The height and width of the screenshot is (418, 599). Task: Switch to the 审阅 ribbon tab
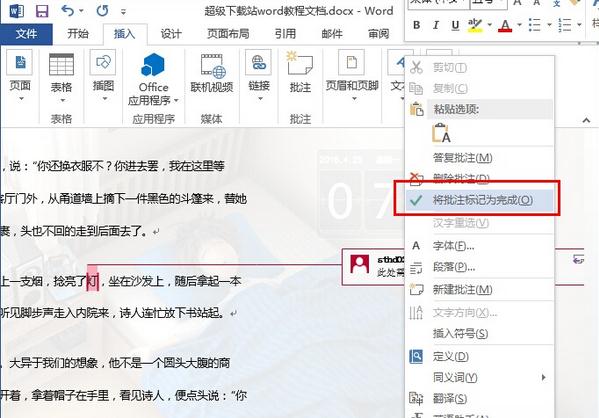click(x=378, y=34)
